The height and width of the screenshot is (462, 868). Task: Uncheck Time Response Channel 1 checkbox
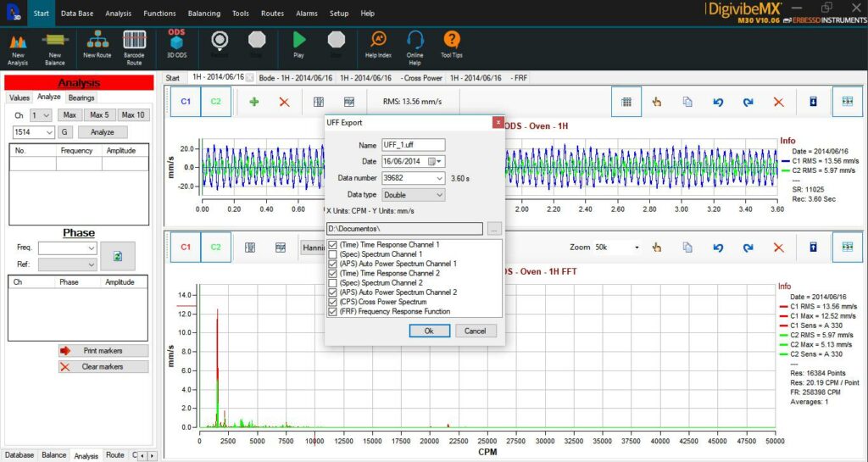332,244
